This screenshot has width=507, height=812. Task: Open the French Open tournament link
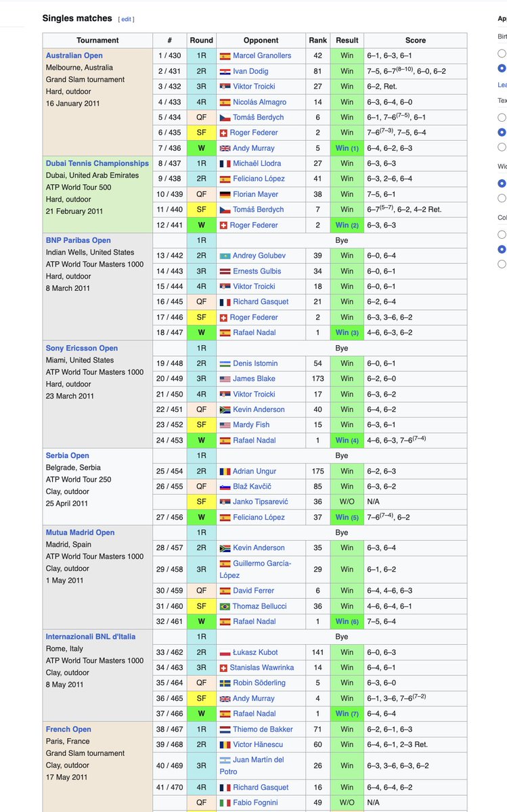click(68, 729)
